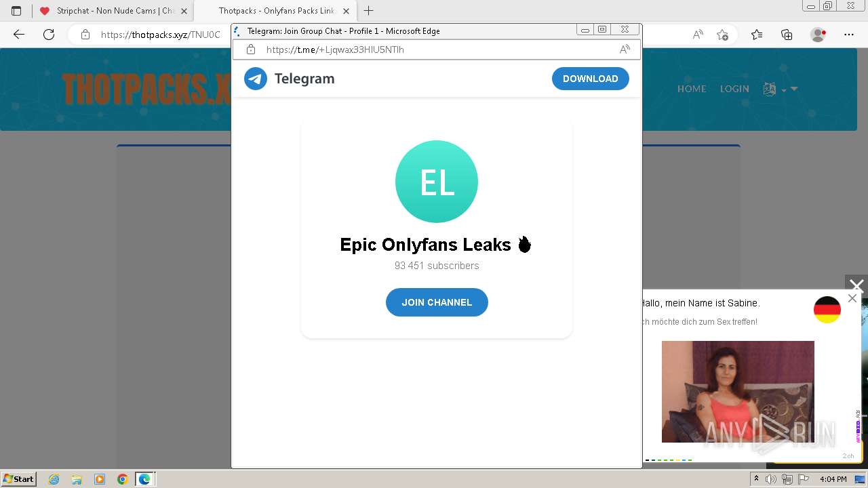Click the Telegram Download button
Viewport: 868px width, 488px height.
pos(590,79)
